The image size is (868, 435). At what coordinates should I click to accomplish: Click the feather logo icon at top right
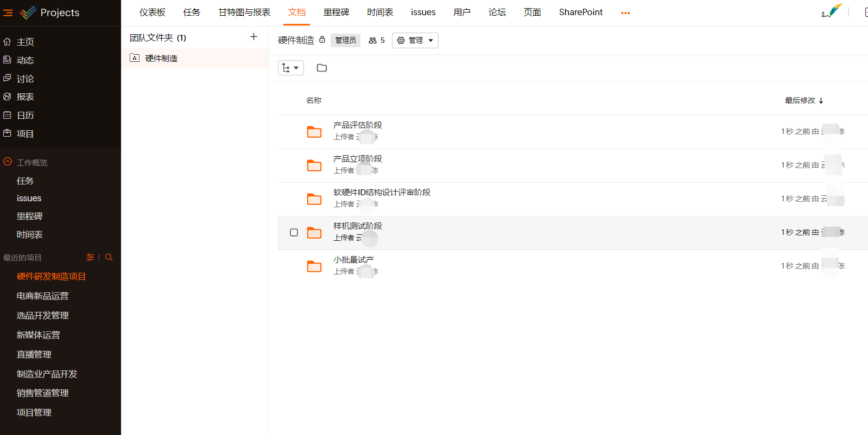tap(831, 11)
